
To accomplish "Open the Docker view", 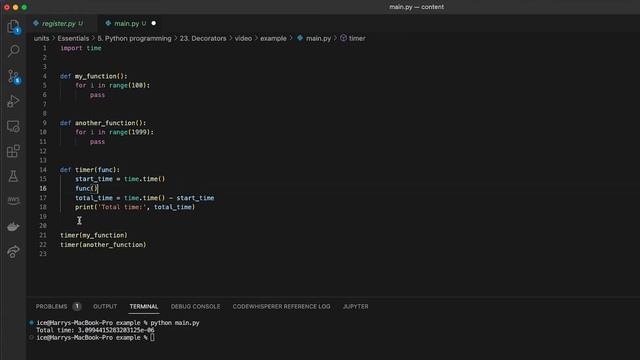I will [13, 227].
